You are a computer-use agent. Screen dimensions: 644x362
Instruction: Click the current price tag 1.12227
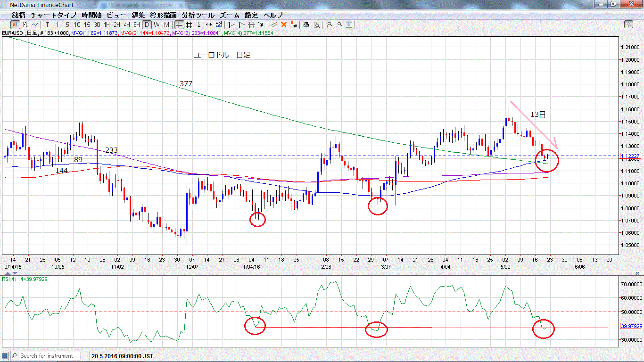[x=631, y=156]
